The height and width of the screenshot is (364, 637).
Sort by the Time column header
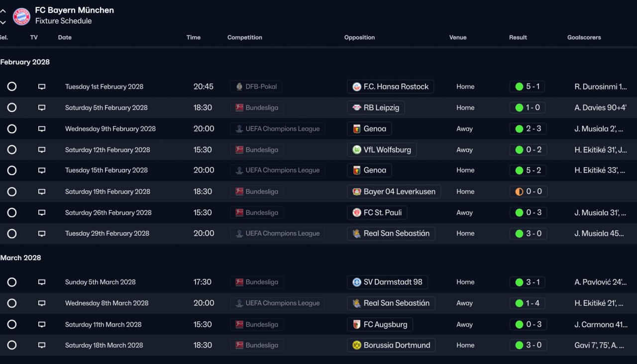[194, 37]
